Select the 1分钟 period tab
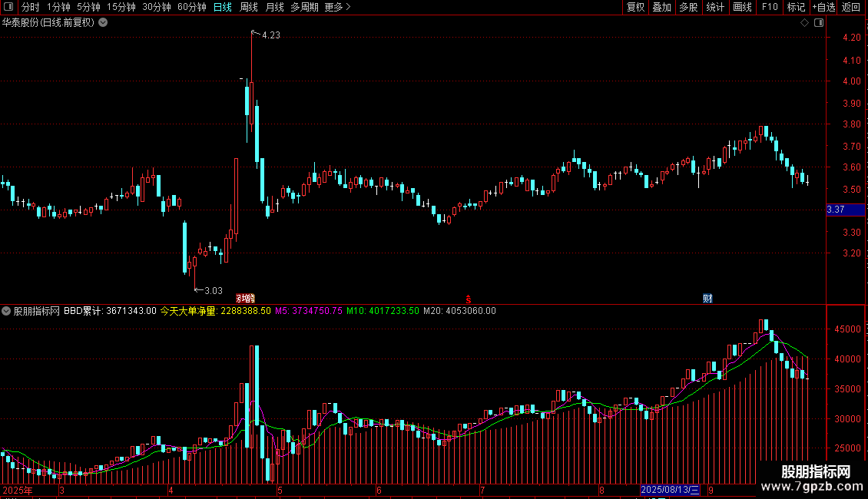Image resolution: width=868 pixels, height=499 pixels. (x=58, y=7)
